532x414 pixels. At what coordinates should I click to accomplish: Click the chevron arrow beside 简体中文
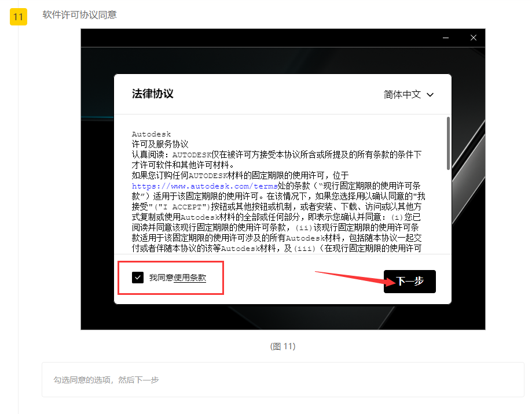tap(430, 95)
